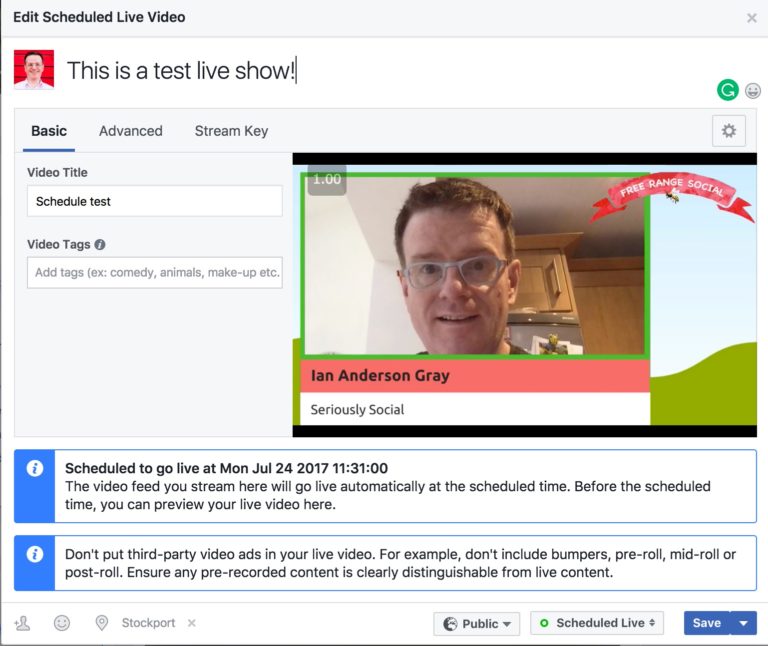
Task: Open the Stream Key tab
Action: 231,131
